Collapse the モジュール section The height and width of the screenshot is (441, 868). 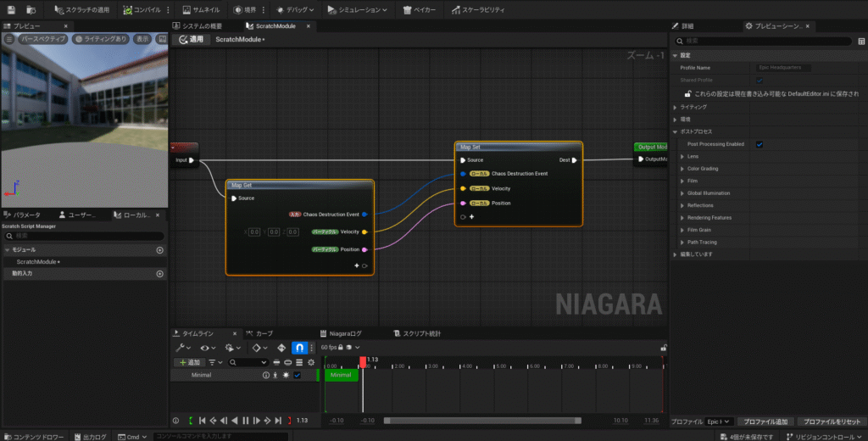tap(7, 250)
